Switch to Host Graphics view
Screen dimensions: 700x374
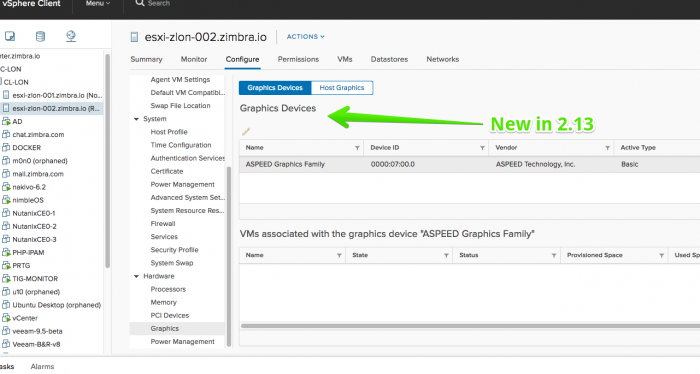[342, 88]
